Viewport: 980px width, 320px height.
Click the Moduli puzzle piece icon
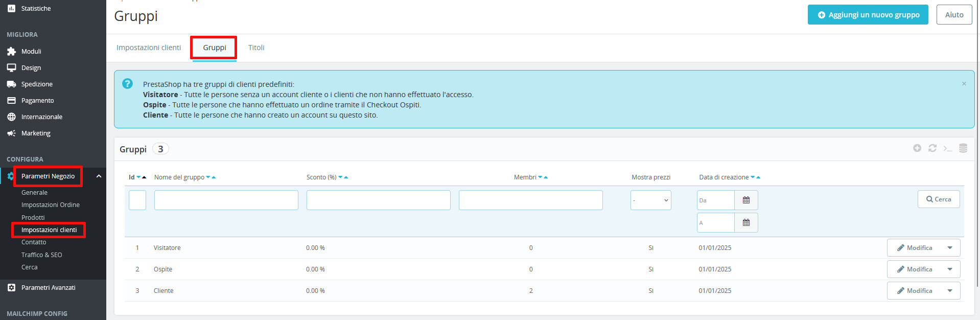[x=11, y=52]
